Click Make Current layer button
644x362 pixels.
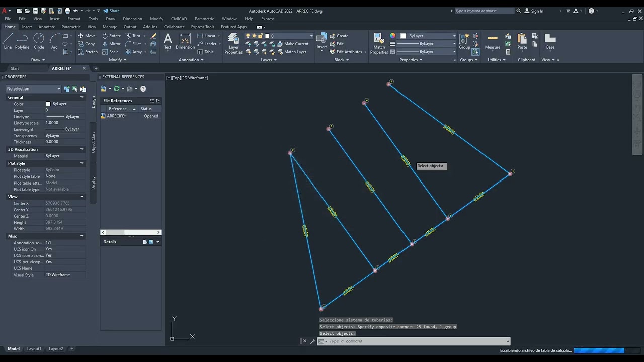tap(293, 44)
